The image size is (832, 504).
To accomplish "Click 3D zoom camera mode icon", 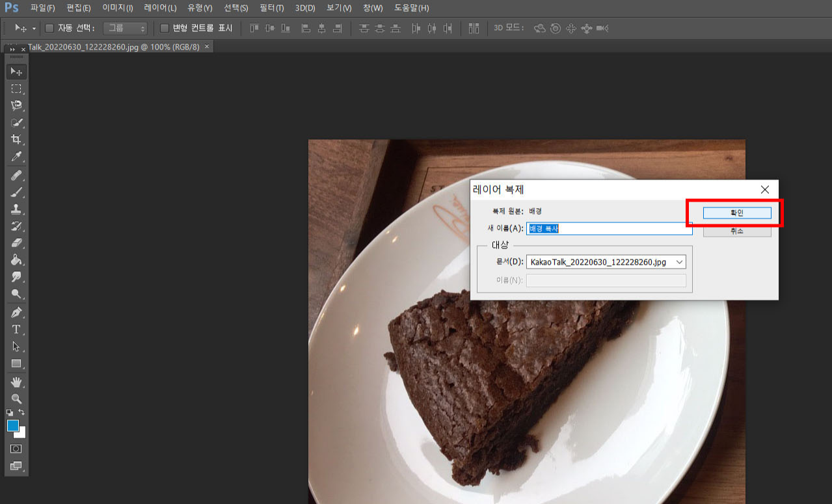I will (602, 29).
